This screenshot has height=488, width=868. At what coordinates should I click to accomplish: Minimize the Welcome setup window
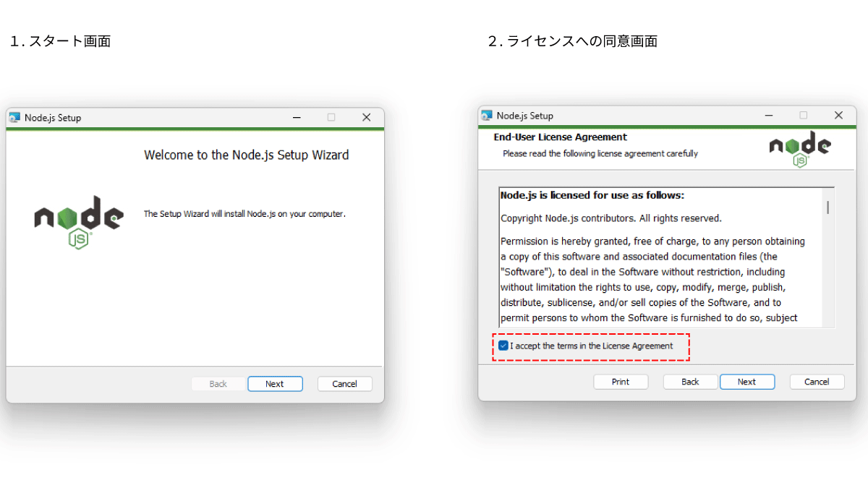point(297,118)
